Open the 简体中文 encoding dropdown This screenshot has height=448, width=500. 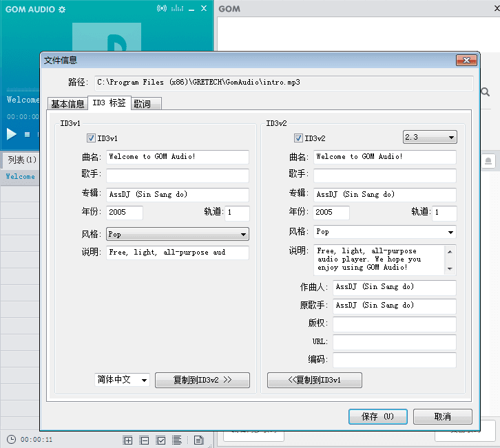click(x=122, y=379)
